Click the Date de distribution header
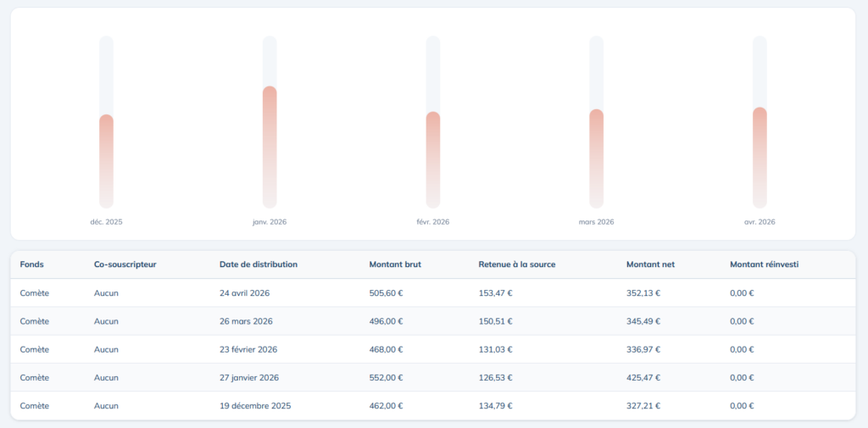868x428 pixels. coord(258,264)
